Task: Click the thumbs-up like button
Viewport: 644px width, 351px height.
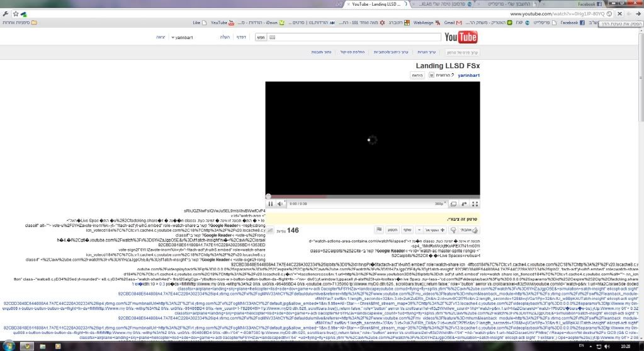Action: (x=470, y=230)
